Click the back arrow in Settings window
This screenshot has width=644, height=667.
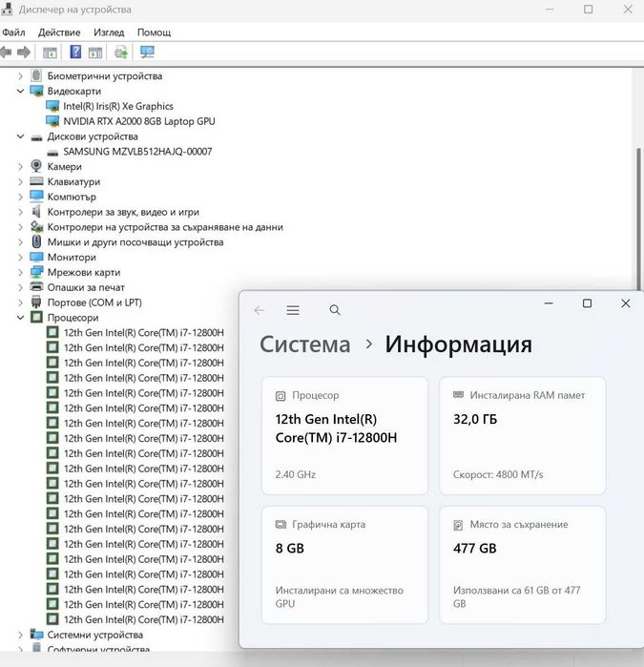[x=260, y=310]
